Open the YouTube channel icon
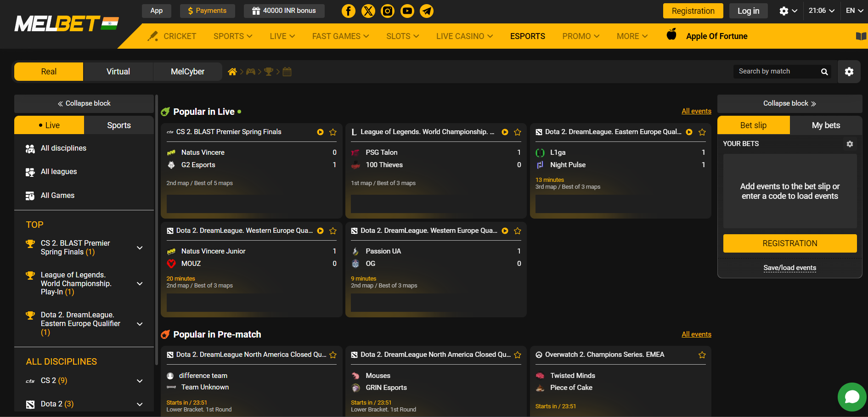 [x=407, y=11]
